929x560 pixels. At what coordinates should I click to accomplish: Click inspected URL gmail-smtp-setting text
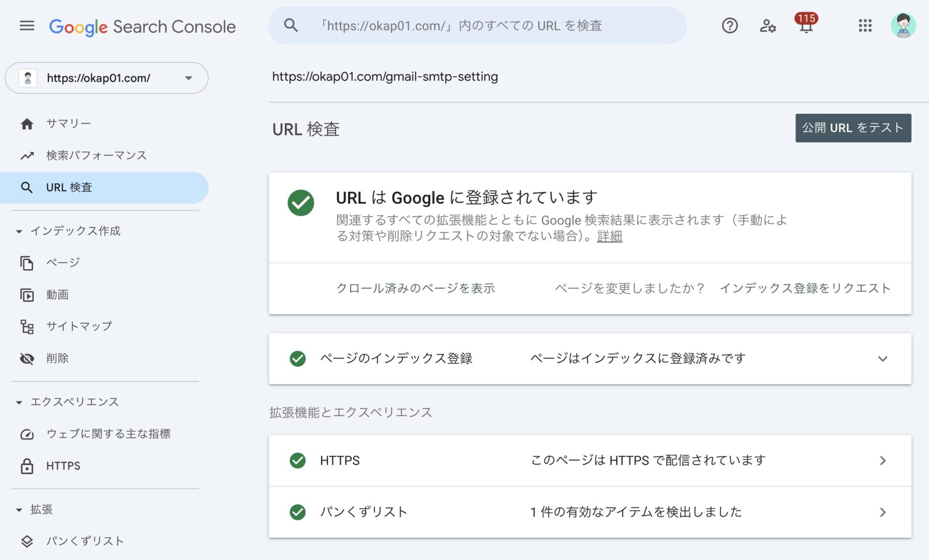(x=385, y=76)
